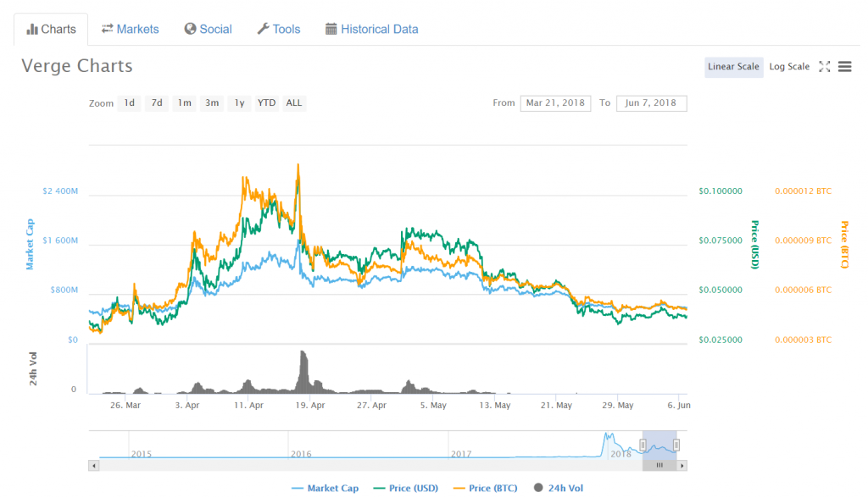Set zoom to 1d
The width and height of the screenshot is (868, 498).
129,103
